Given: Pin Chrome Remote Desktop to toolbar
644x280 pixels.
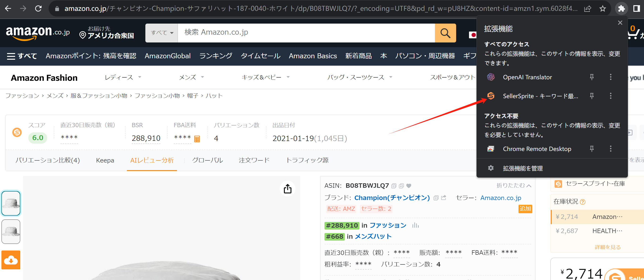Looking at the screenshot, I should (592, 149).
